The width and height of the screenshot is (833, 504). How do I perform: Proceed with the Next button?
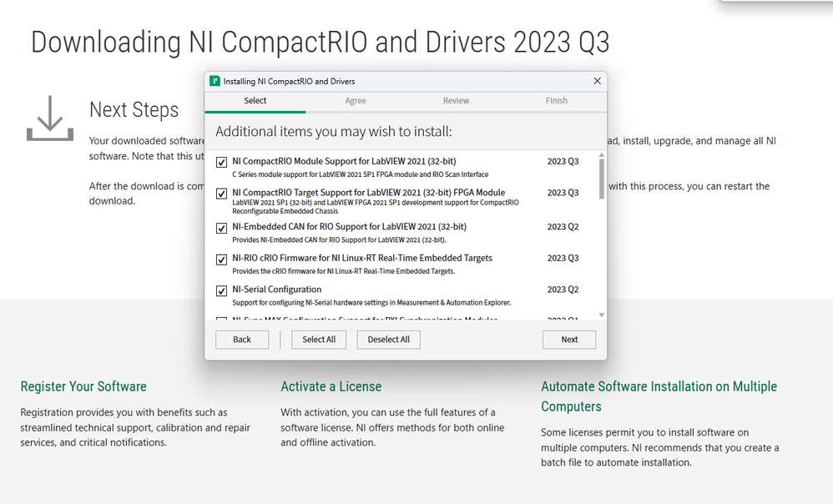tap(569, 340)
